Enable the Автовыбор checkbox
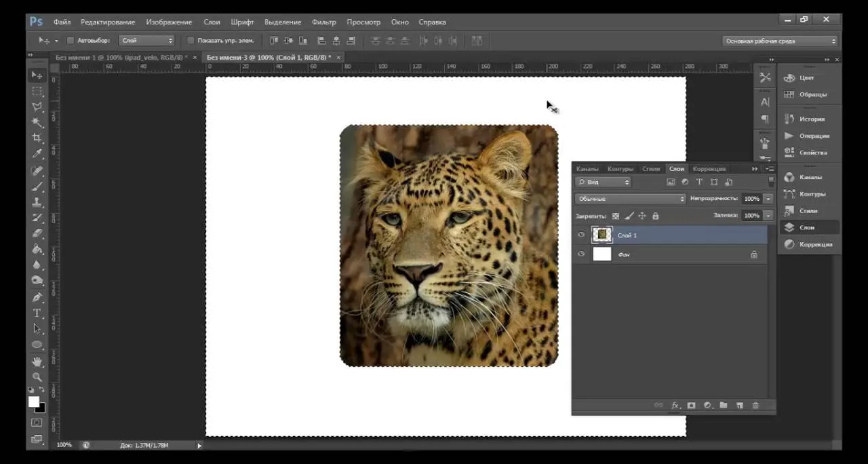Viewport: 868px width, 464px height. coord(70,41)
